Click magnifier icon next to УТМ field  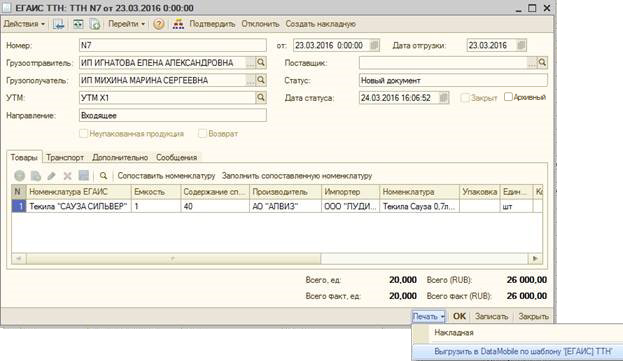tap(261, 98)
